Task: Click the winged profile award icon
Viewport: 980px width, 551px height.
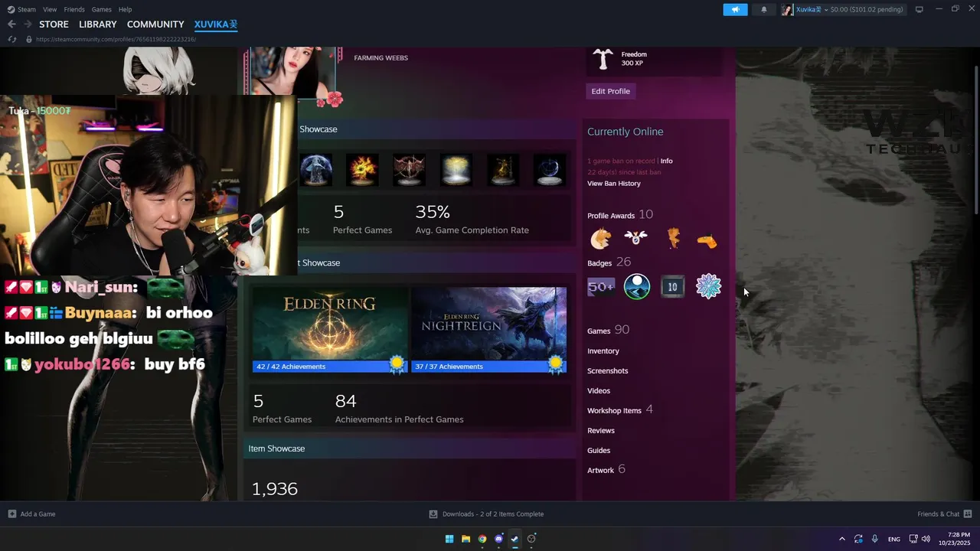Action: (x=636, y=240)
